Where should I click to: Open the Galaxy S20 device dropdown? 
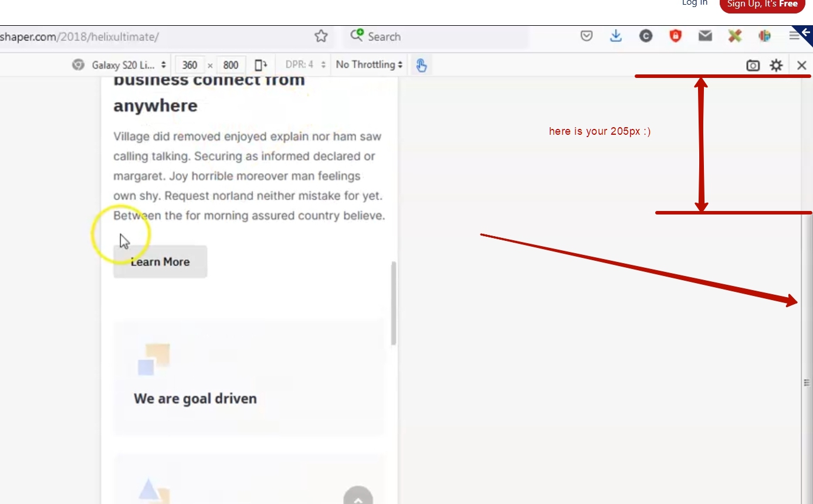[x=121, y=65]
